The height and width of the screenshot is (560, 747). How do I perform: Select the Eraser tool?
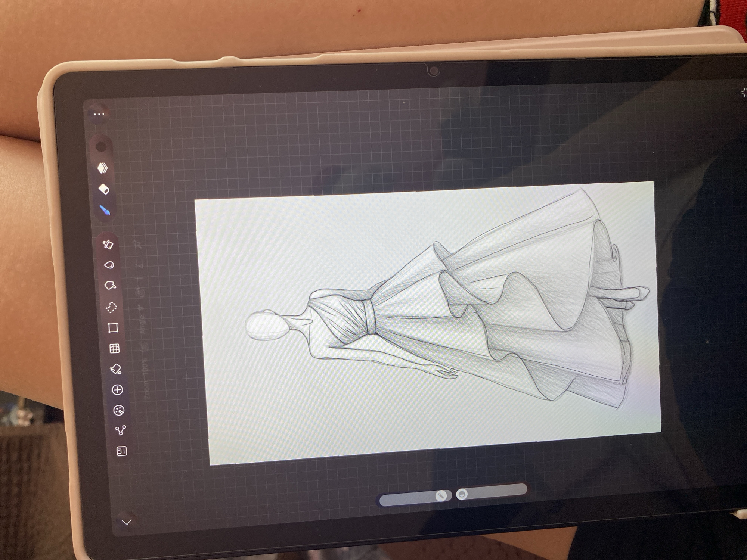(104, 189)
